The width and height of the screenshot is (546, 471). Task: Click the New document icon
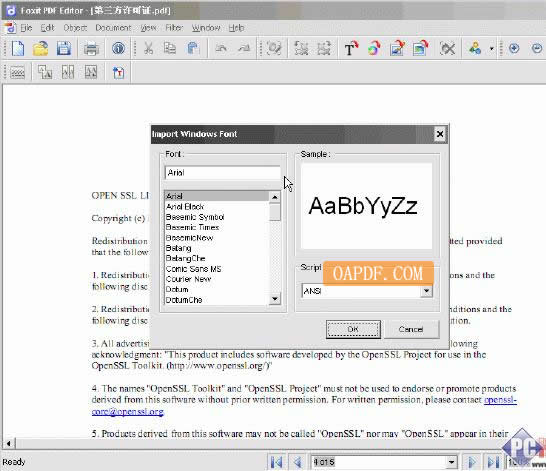[18, 48]
